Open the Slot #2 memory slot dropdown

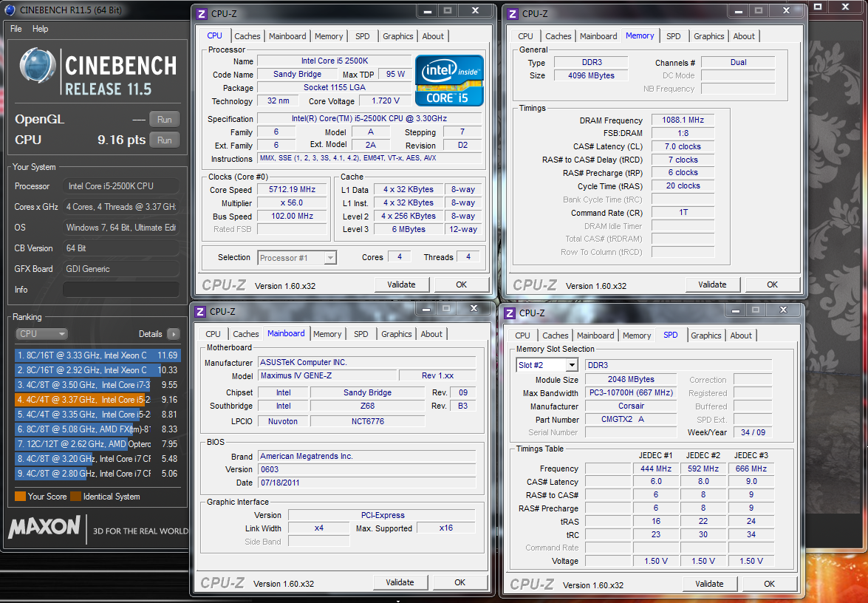pyautogui.click(x=547, y=365)
